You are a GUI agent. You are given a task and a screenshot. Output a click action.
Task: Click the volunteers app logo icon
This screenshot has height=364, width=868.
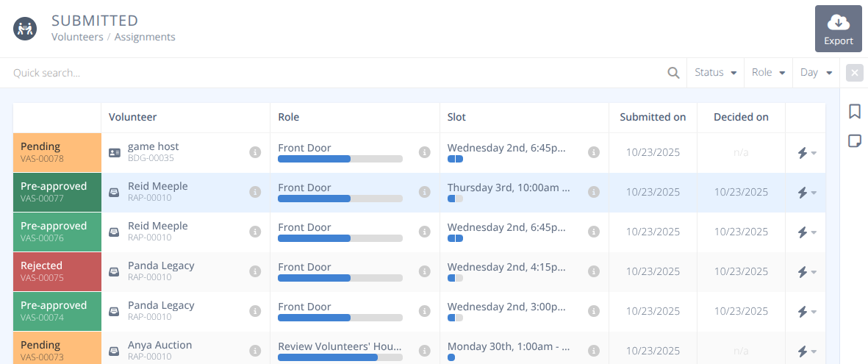coord(25,29)
